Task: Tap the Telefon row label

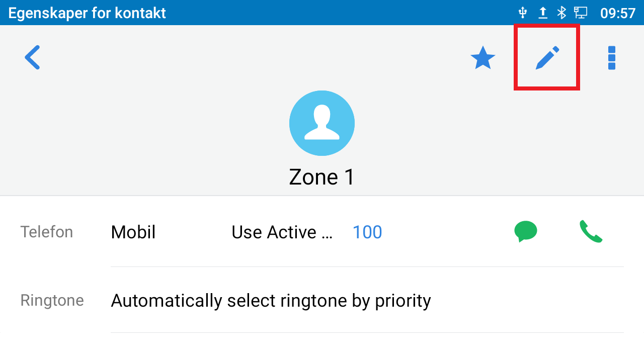Action: point(46,232)
